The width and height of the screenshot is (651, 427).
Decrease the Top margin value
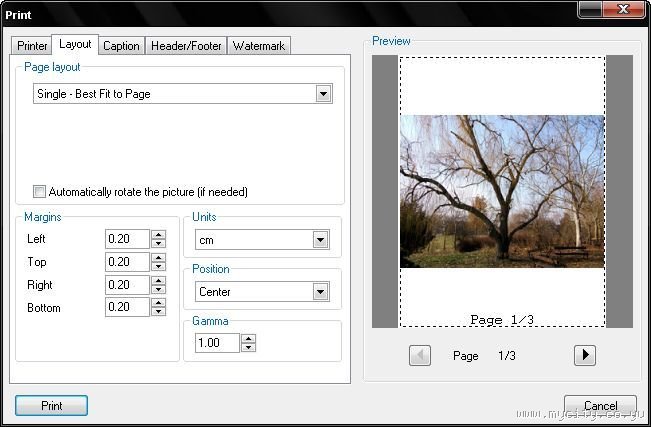coord(159,266)
